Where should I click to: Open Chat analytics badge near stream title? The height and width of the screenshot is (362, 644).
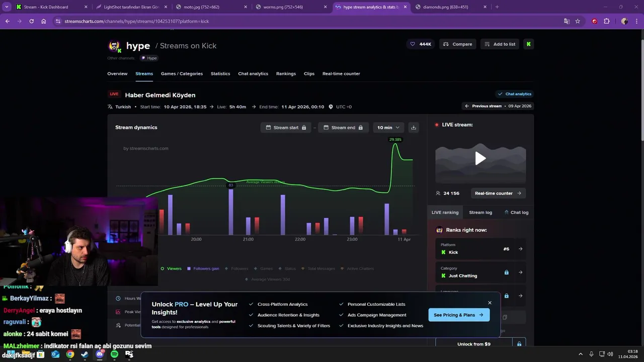[514, 94]
